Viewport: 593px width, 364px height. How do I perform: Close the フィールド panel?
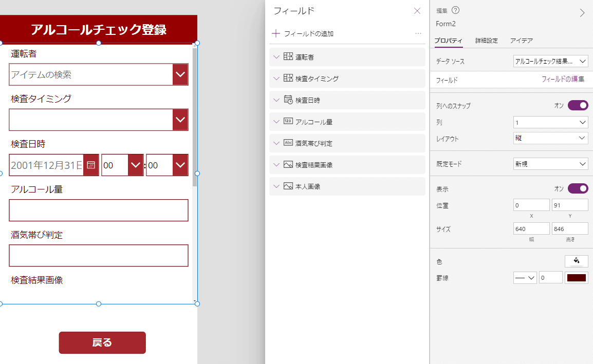pos(417,11)
